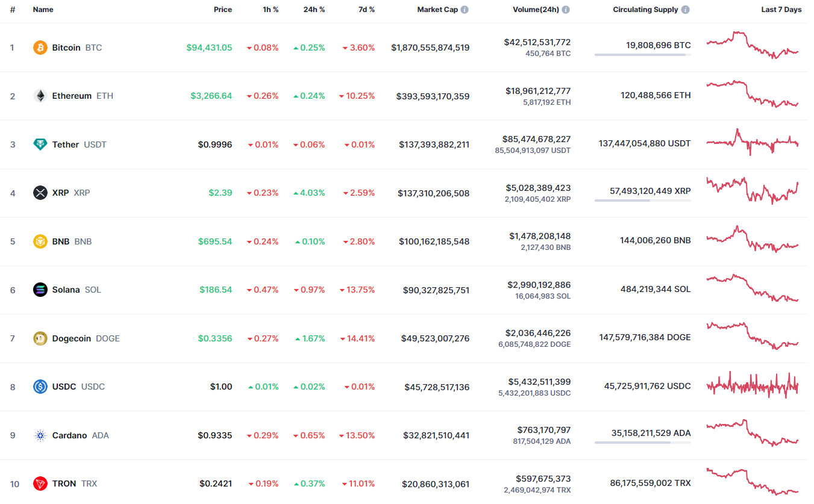The height and width of the screenshot is (504, 814).
Task: Sort by the 24h % column header
Action: (314, 10)
